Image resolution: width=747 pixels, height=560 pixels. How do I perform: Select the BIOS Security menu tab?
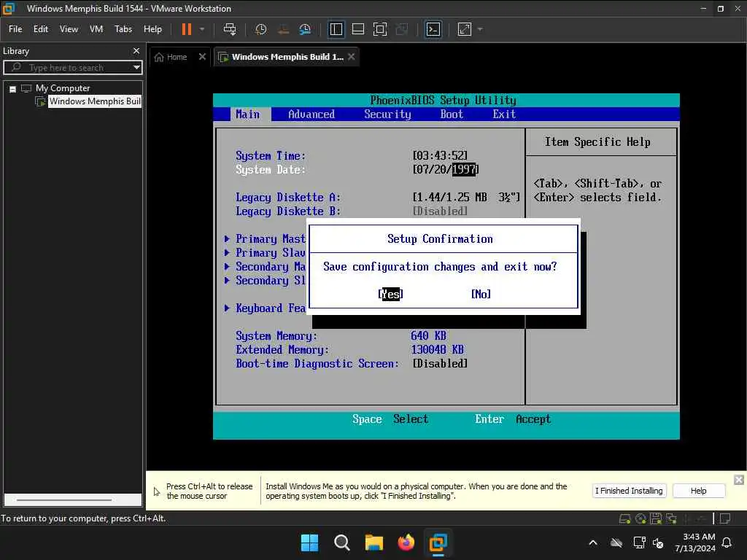(387, 114)
